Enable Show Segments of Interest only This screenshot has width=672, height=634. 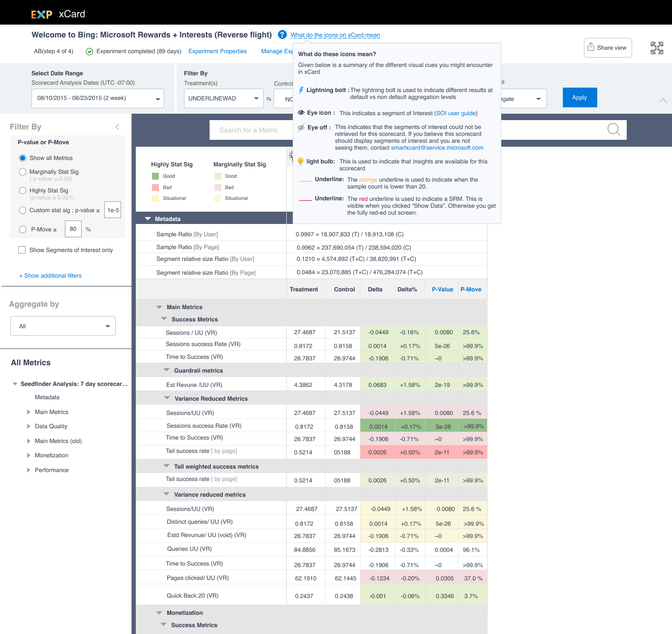(22, 250)
